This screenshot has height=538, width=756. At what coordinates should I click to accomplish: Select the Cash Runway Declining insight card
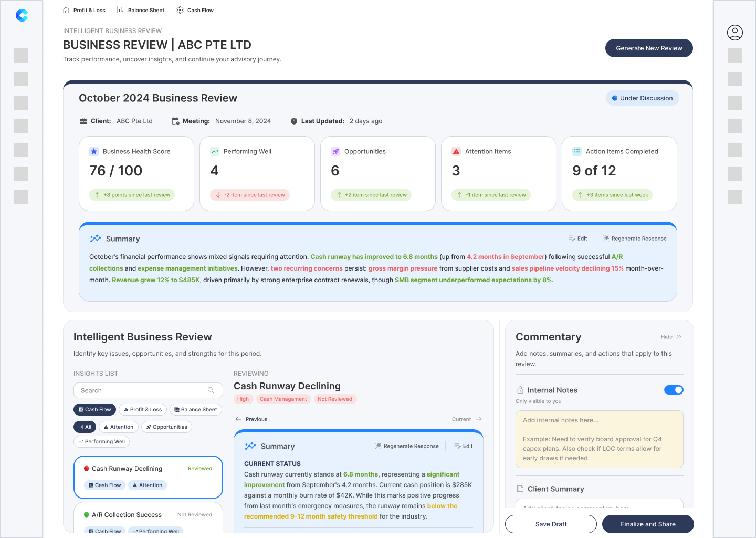click(148, 477)
